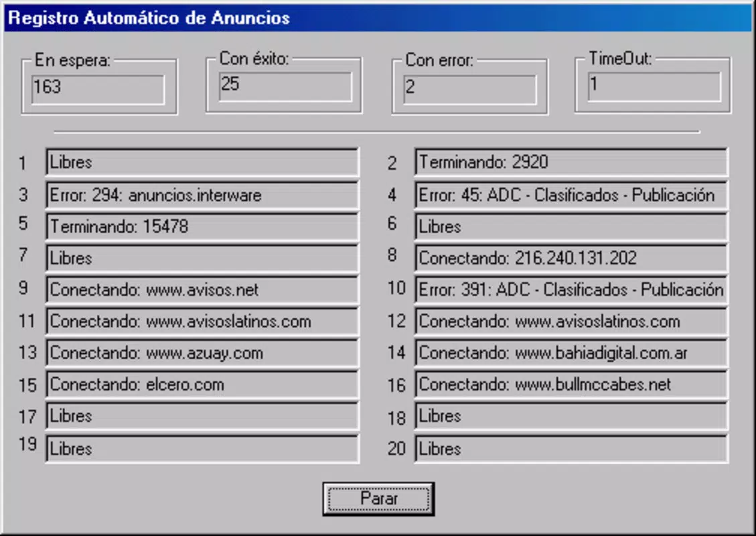Click slot 17 field showing Libres

[202, 416]
